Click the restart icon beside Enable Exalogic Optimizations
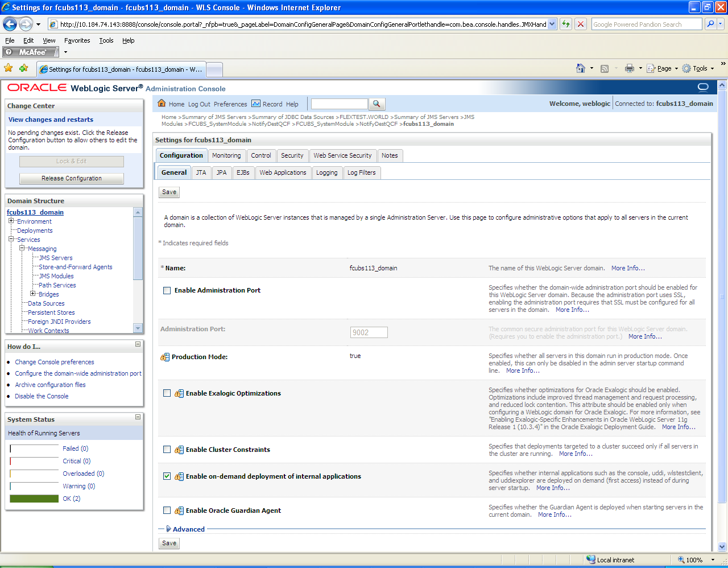The image size is (728, 568). (x=179, y=393)
